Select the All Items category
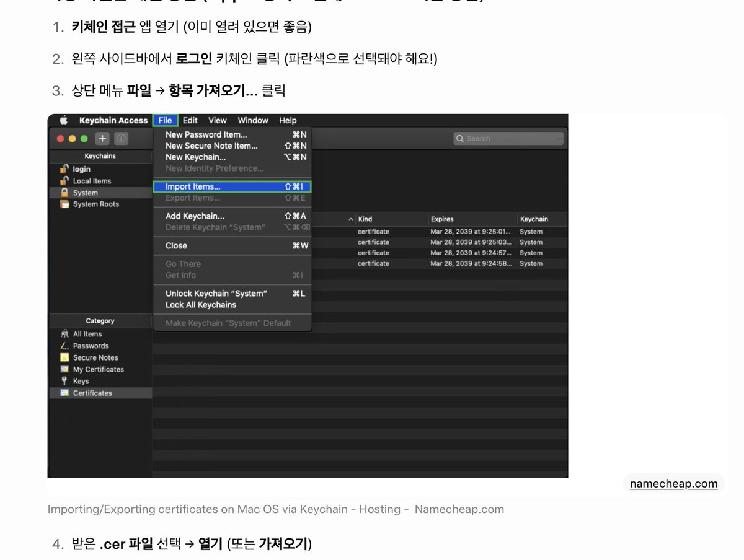744x560 pixels. click(x=100, y=334)
